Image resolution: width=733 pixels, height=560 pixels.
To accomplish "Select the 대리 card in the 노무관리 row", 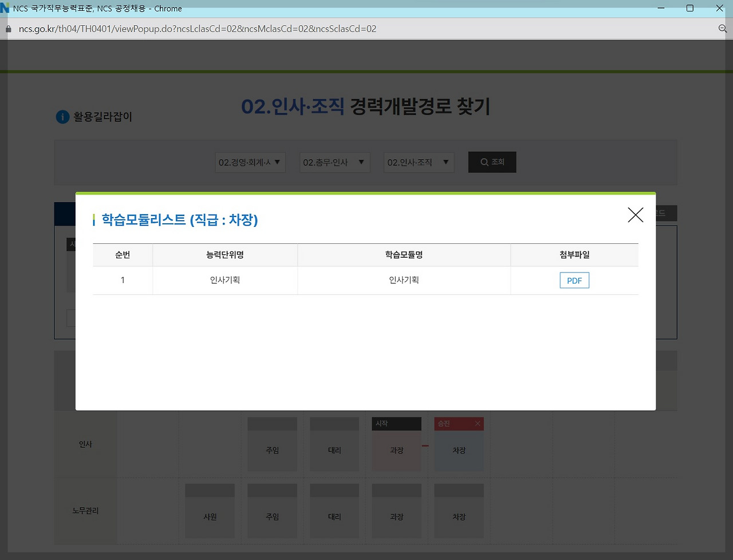I will pyautogui.click(x=334, y=511).
